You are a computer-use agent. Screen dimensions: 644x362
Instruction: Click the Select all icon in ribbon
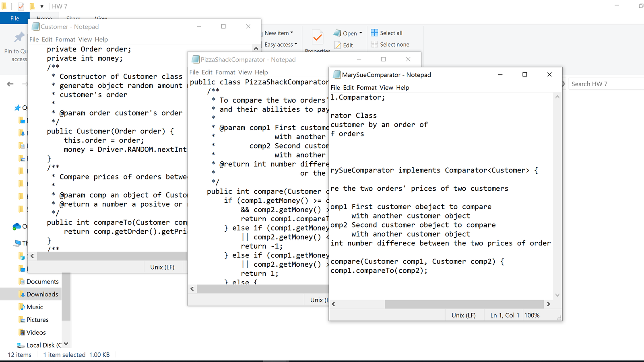coord(374,33)
